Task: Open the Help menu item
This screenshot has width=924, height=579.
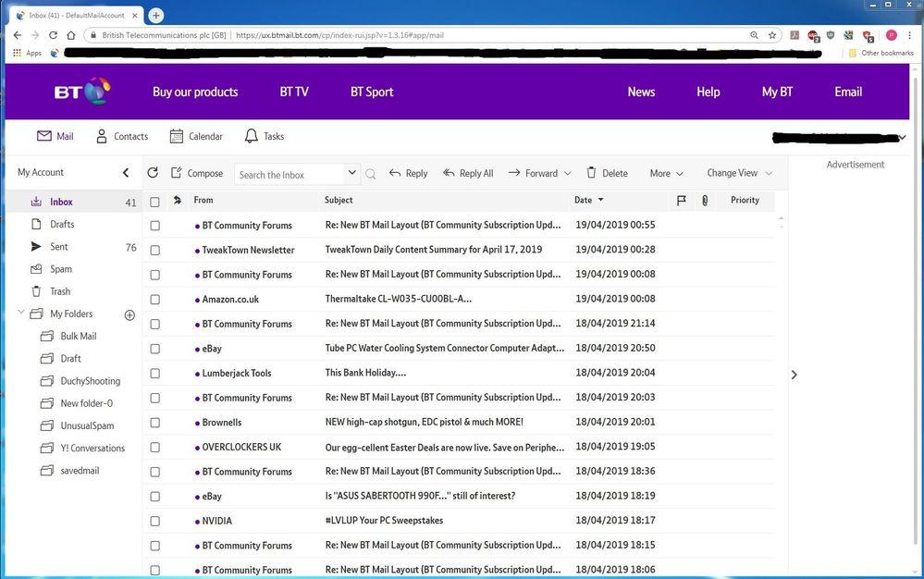Action: coord(708,92)
